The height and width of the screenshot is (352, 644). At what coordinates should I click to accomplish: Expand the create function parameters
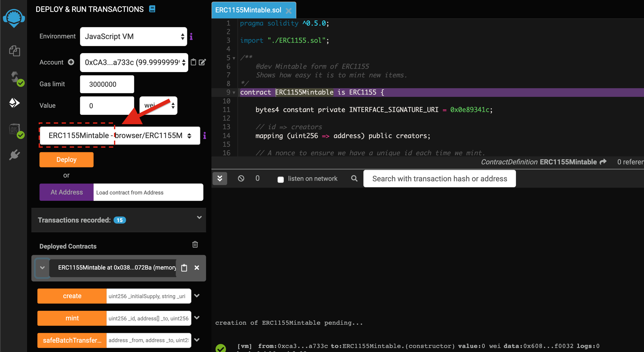197,296
